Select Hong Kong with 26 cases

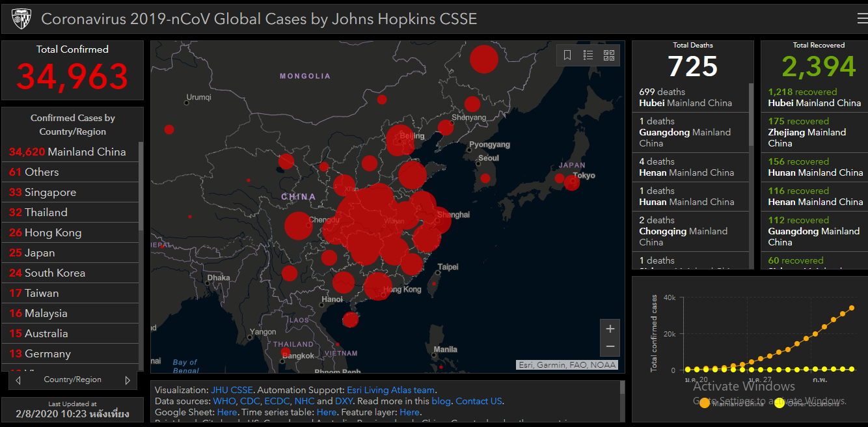[70, 232]
